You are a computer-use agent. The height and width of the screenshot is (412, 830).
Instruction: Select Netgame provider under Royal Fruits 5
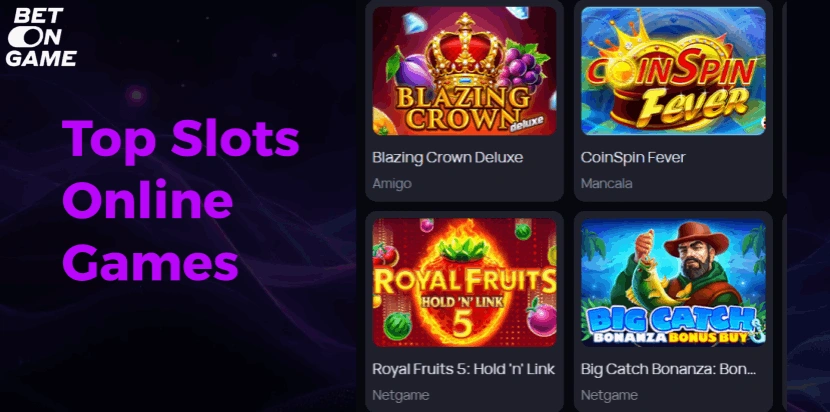click(401, 395)
